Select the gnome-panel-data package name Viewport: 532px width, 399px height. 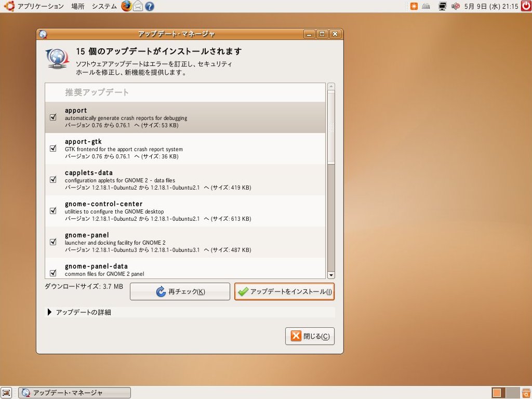pos(96,267)
